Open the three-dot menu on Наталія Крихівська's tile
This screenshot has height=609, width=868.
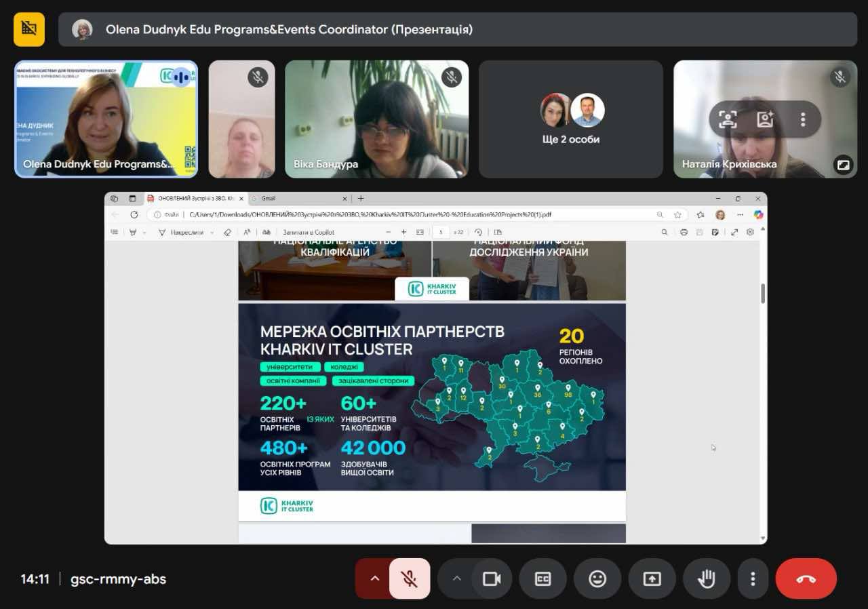pos(803,120)
